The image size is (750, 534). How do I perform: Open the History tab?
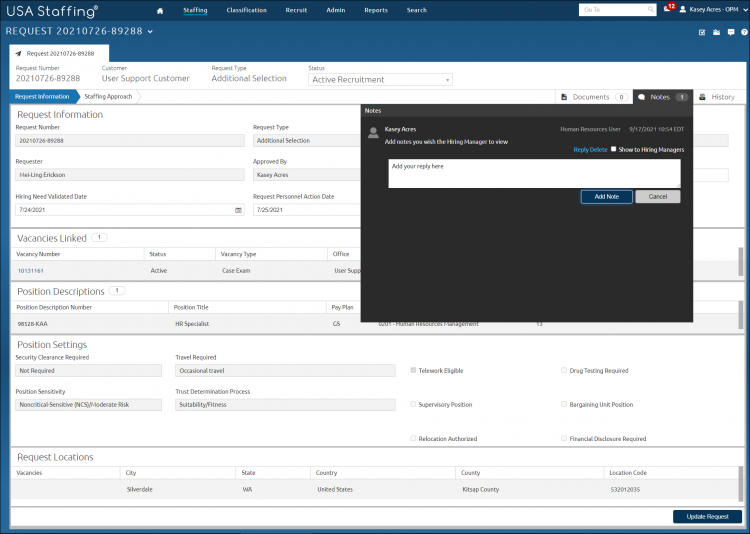pyautogui.click(x=717, y=97)
